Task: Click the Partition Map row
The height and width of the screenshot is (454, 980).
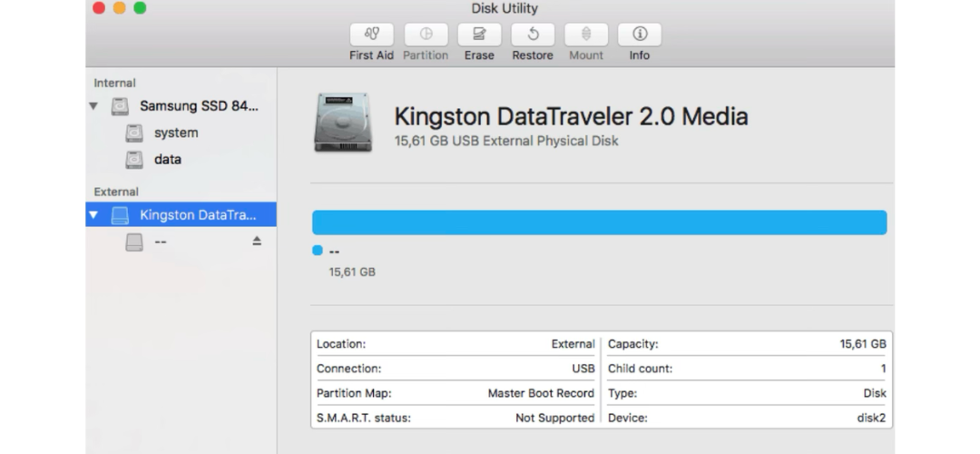Action: tap(455, 393)
